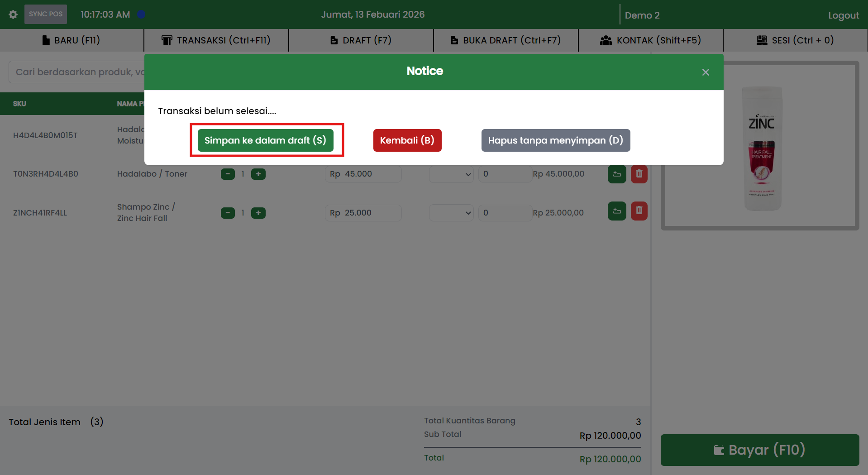
Task: Click the Kembali (B) button
Action: pos(407,140)
